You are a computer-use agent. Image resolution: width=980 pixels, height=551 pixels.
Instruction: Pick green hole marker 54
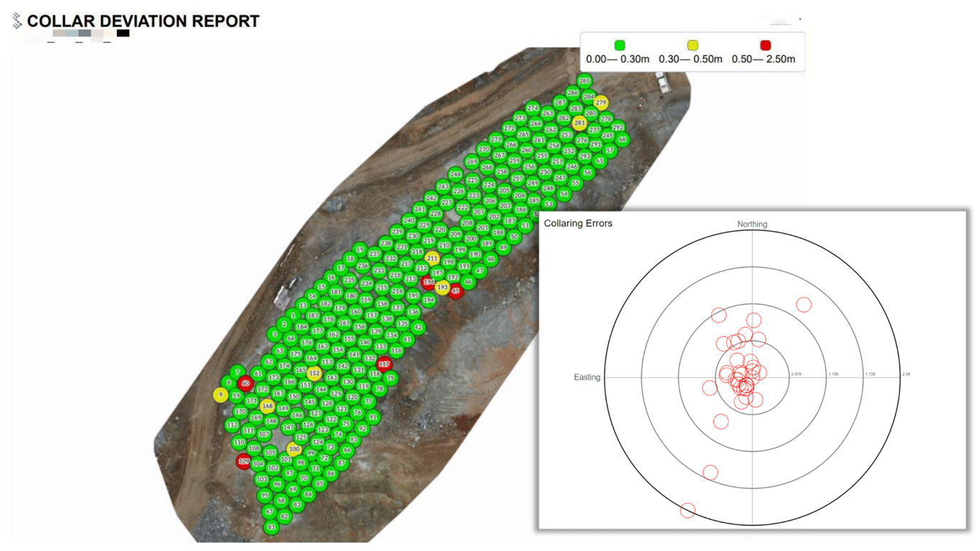coord(564,194)
